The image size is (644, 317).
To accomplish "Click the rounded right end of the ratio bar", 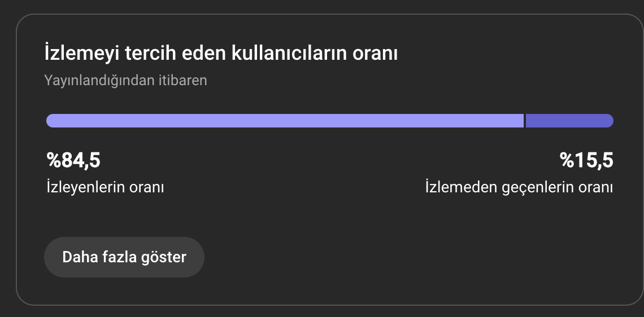I will [x=608, y=121].
